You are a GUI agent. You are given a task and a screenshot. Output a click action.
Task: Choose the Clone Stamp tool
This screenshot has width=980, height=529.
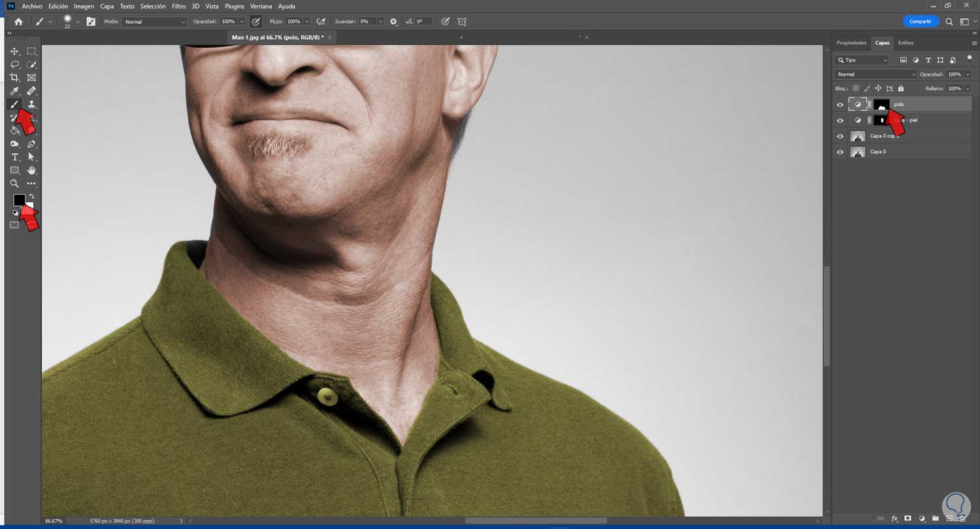click(31, 104)
